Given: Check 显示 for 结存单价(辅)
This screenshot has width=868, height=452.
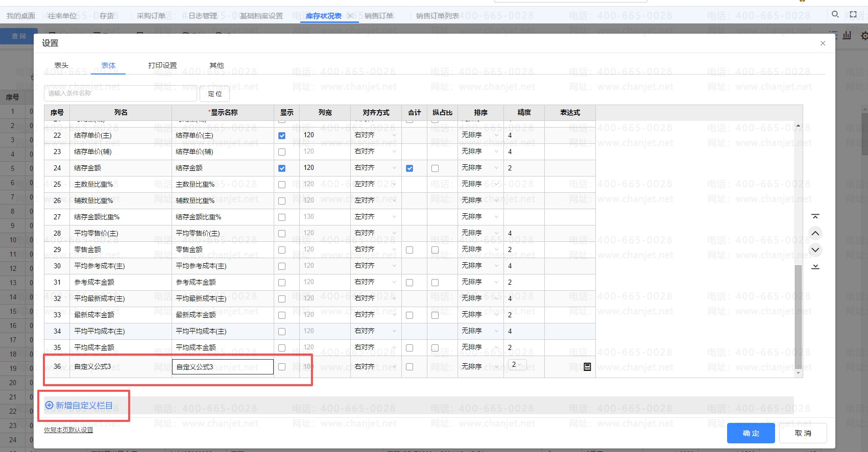Looking at the screenshot, I should click(x=282, y=152).
